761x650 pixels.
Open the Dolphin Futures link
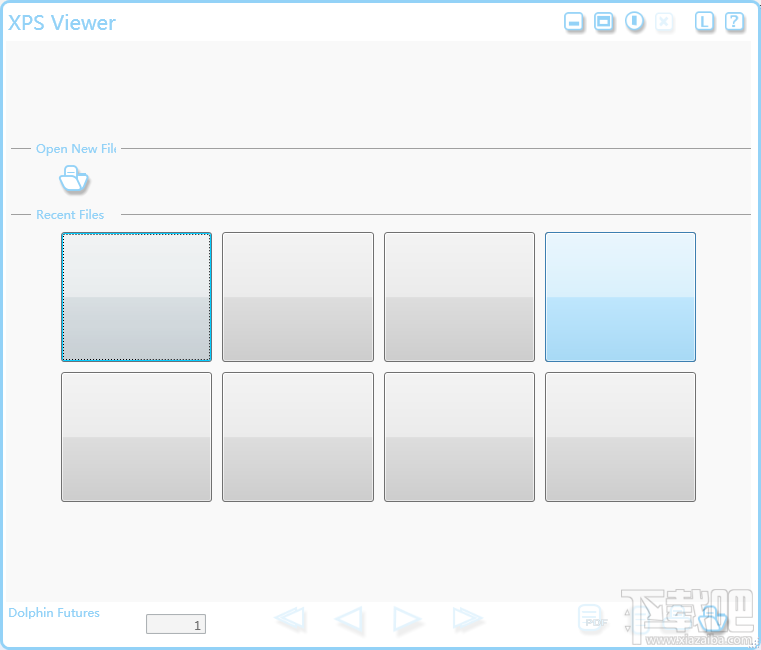pyautogui.click(x=54, y=612)
